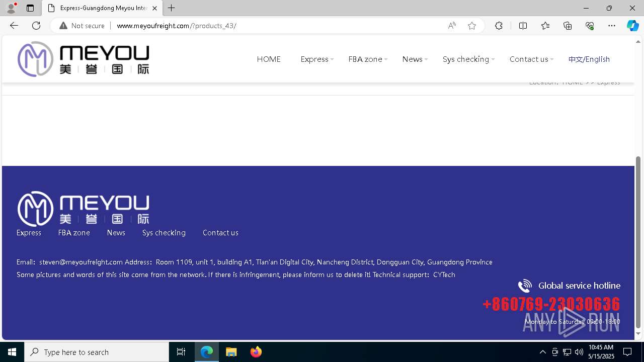The image size is (644, 362).
Task: Open Microsoft Edge on the taskbar
Action: [x=207, y=352]
